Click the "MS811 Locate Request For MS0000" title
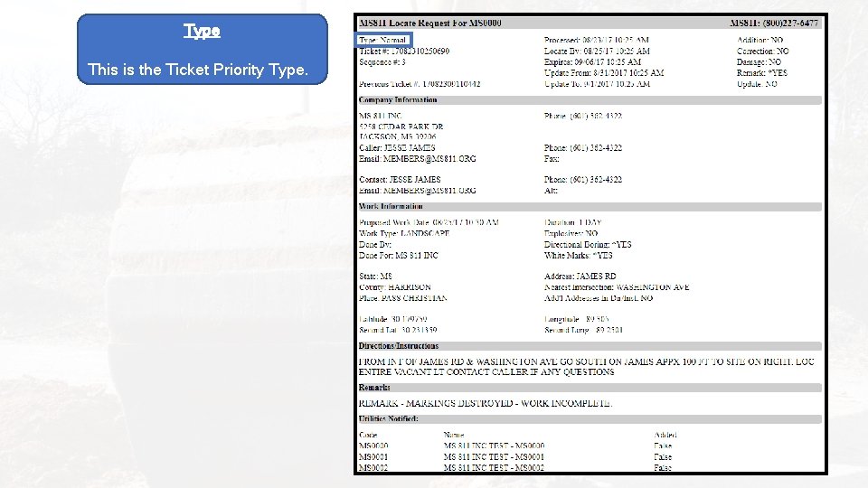Screen dimensions: 868x488 pos(429,23)
